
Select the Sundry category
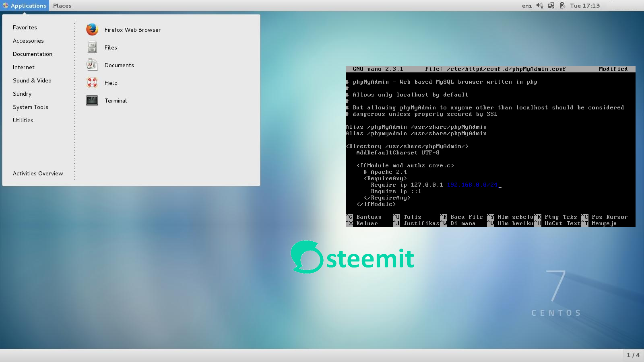22,94
